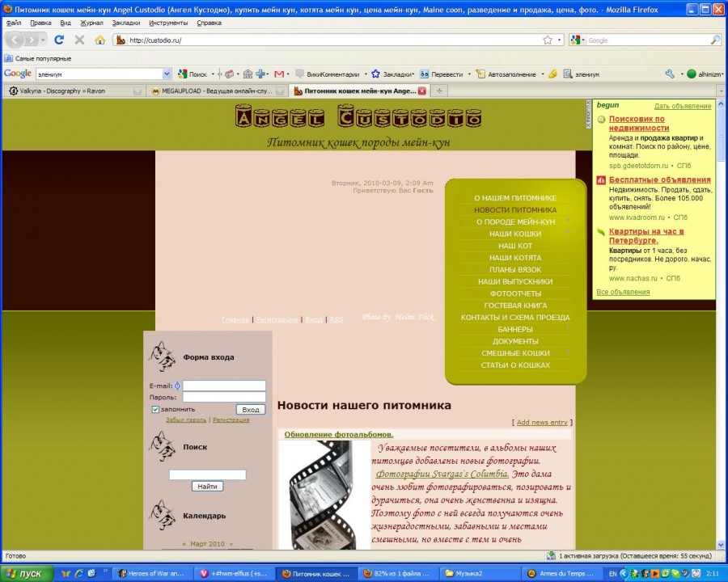The height and width of the screenshot is (582, 728).
Task: Click the film strip news thumbnail
Action: (x=324, y=495)
